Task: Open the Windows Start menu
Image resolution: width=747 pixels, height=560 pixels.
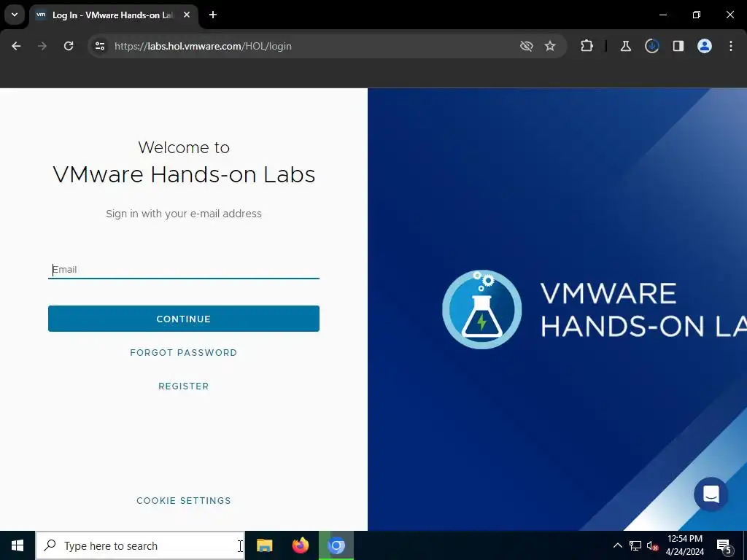Action: coord(18,545)
